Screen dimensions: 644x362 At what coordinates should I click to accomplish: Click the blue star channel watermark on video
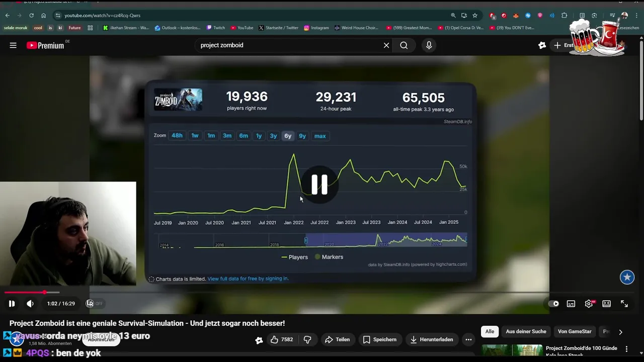point(627,277)
